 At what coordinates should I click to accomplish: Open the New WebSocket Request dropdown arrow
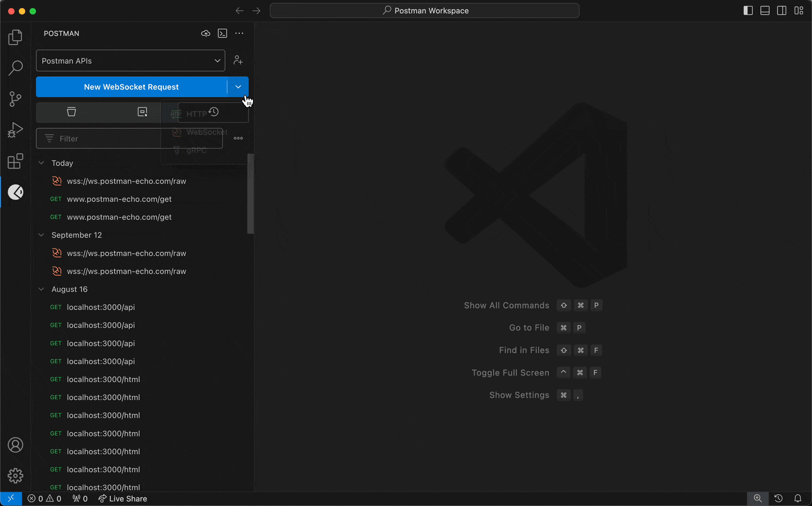238,87
